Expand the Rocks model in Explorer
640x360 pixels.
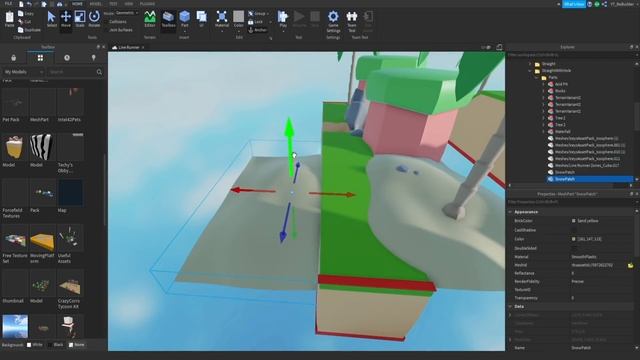click(544, 91)
